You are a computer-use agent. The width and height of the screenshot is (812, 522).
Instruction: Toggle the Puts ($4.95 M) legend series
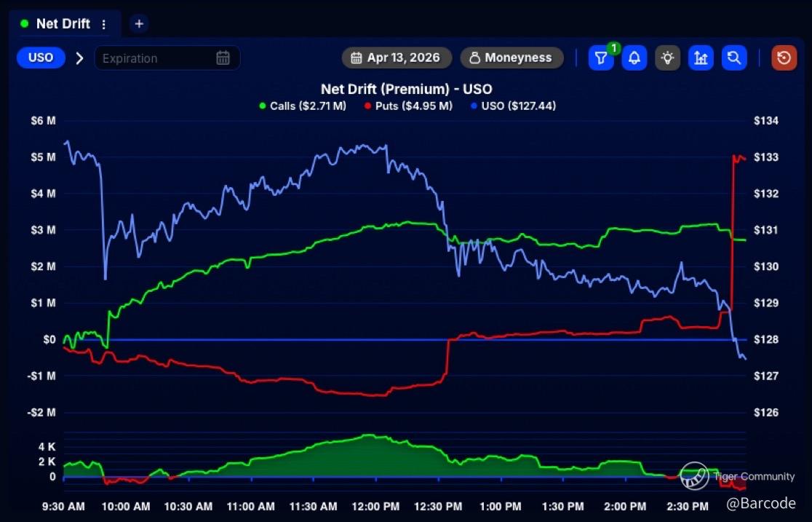pyautogui.click(x=409, y=106)
